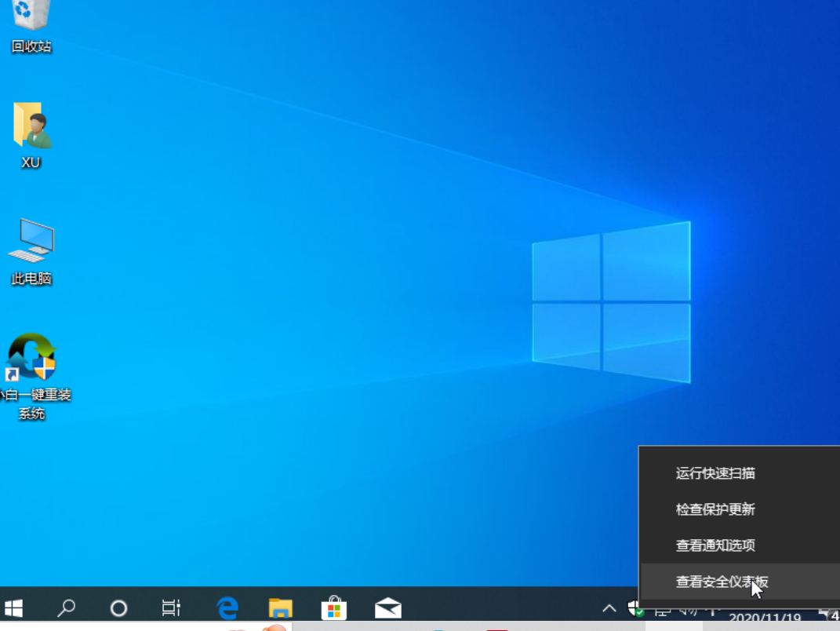
Task: Launch Microsoft Edge from the taskbar
Action: (x=227, y=607)
